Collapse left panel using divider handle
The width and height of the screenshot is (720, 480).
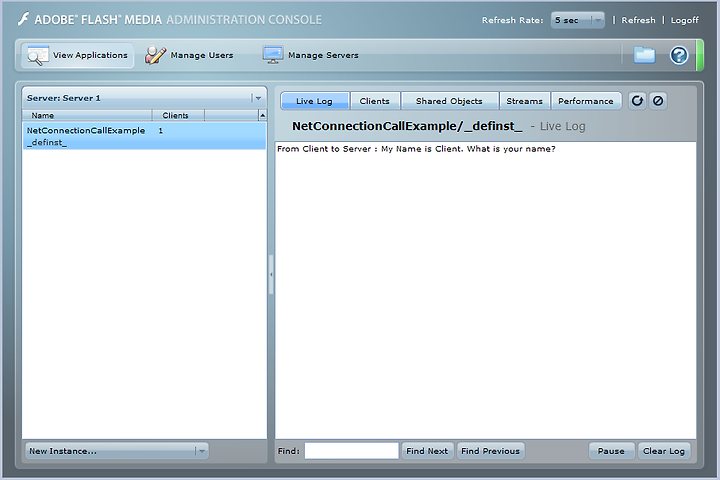coord(271,275)
